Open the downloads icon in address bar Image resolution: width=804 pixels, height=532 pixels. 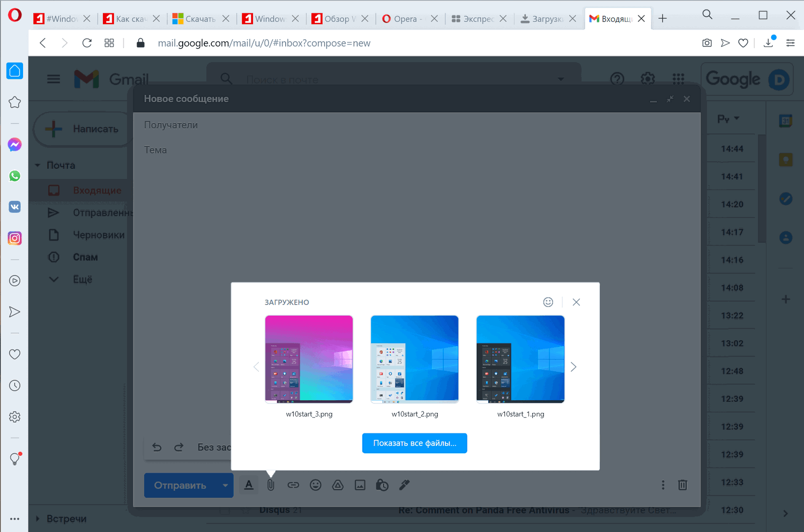tap(769, 43)
